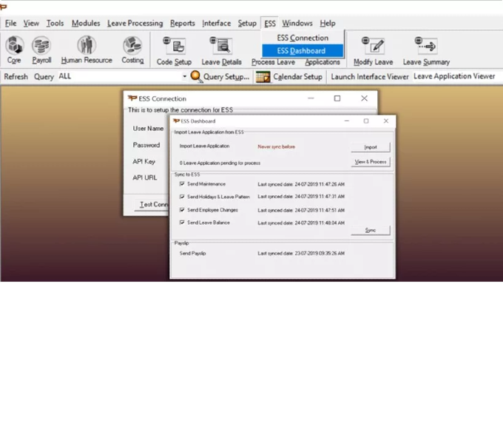Open the Modules menu

click(x=86, y=23)
